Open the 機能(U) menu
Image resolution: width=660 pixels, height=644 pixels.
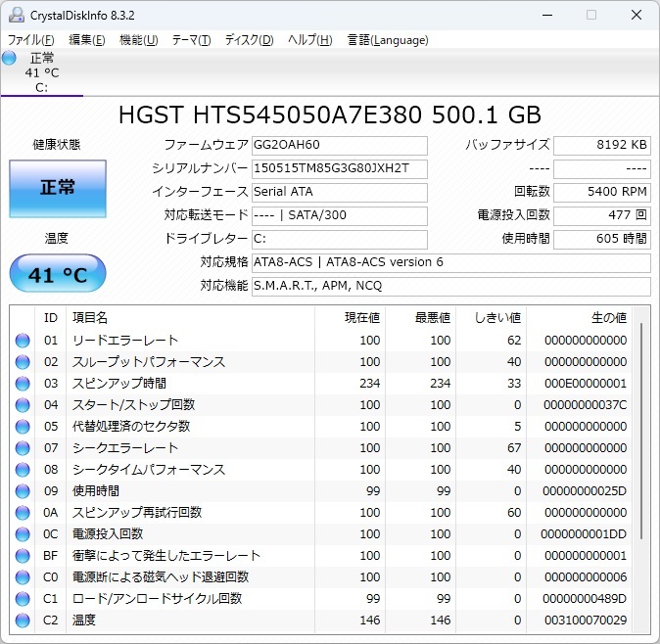click(138, 40)
